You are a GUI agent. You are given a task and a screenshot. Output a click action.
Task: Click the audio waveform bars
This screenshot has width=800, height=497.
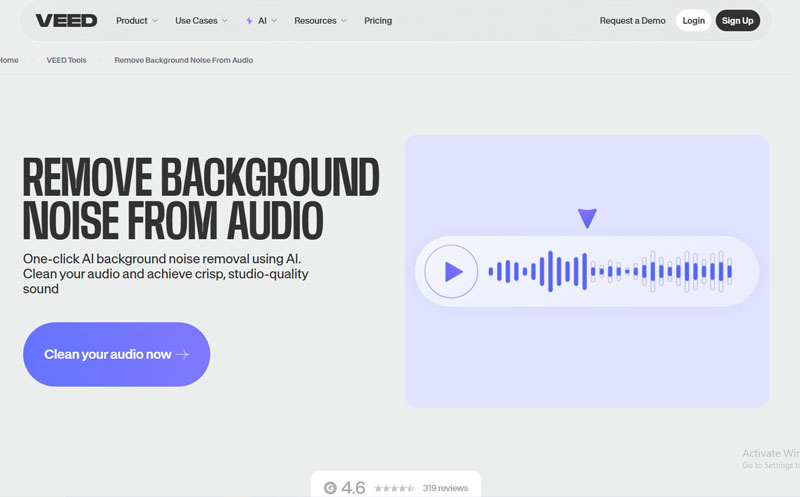point(610,271)
